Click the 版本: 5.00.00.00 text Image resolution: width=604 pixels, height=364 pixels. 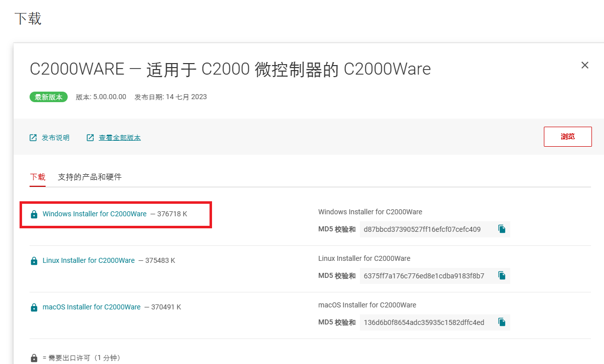click(x=101, y=97)
